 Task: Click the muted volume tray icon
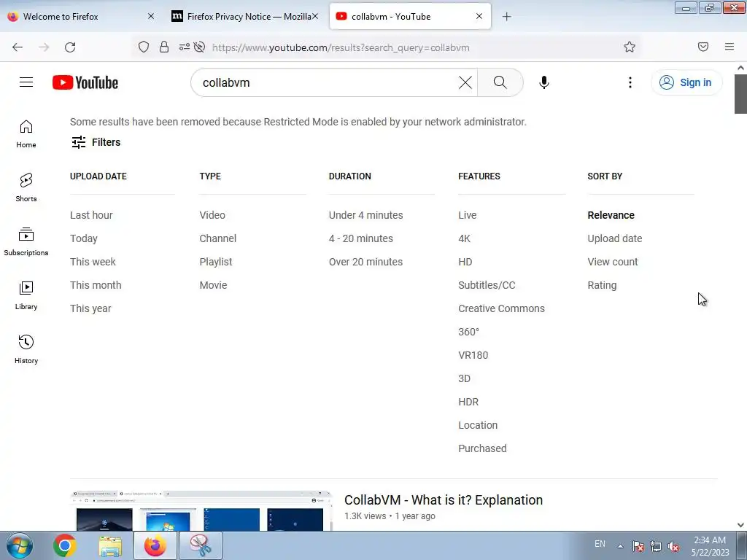click(x=673, y=546)
